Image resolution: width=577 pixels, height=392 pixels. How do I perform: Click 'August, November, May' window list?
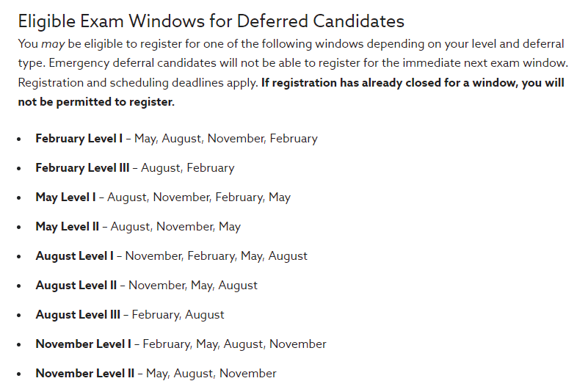[x=175, y=227]
